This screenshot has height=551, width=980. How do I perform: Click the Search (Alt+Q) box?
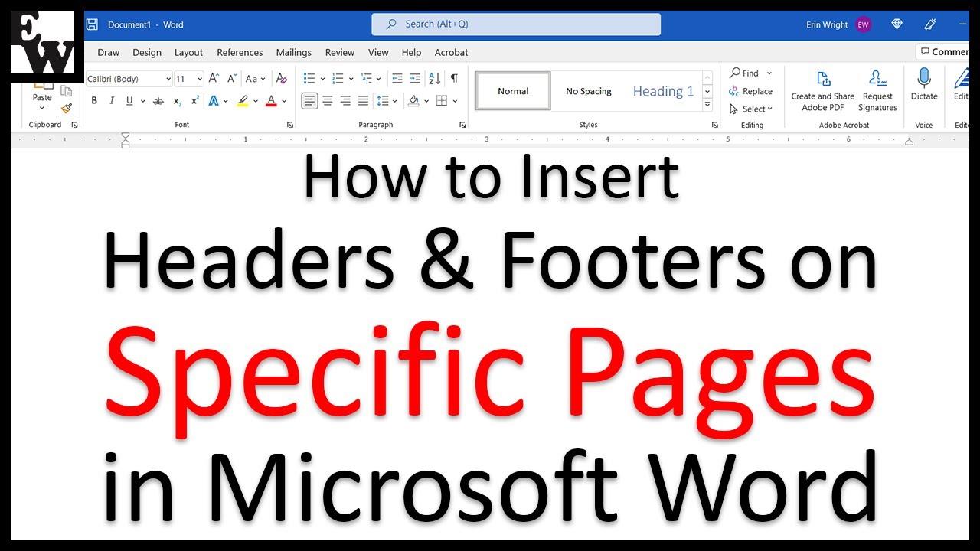pyautogui.click(x=516, y=24)
